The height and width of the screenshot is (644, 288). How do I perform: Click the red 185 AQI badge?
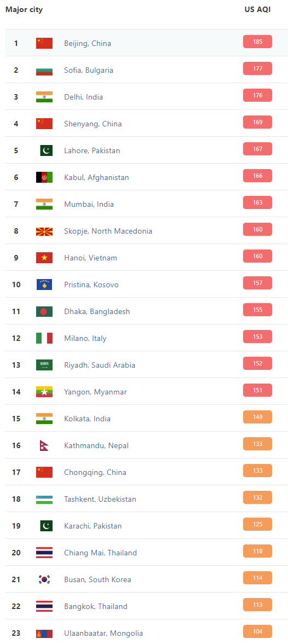click(x=257, y=42)
